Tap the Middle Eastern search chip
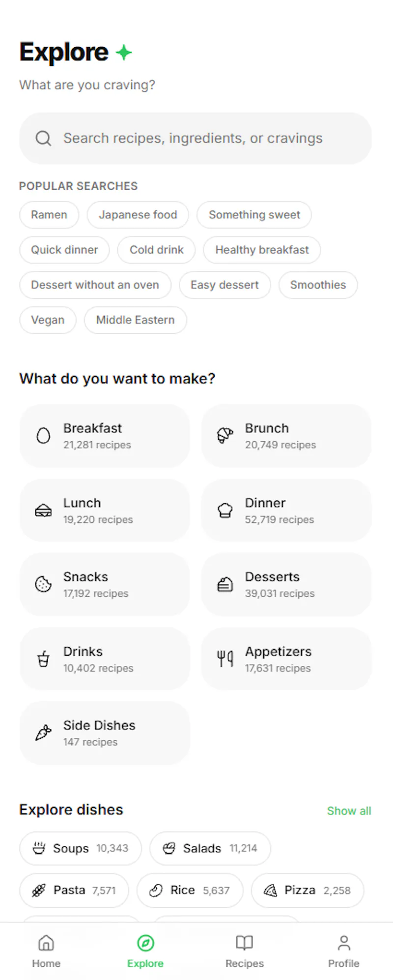This screenshot has width=393, height=980. click(x=136, y=320)
